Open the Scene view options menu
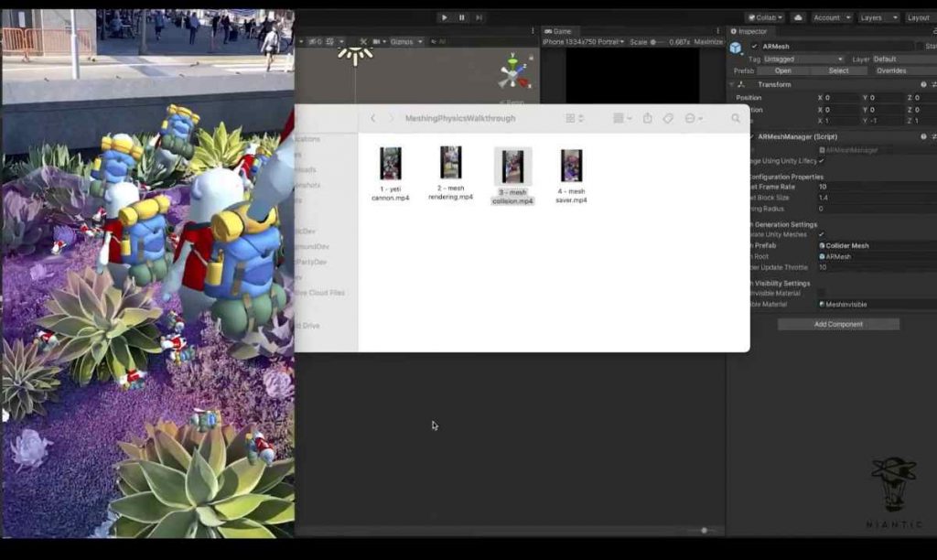Screen dimensions: 937x560 point(533,31)
